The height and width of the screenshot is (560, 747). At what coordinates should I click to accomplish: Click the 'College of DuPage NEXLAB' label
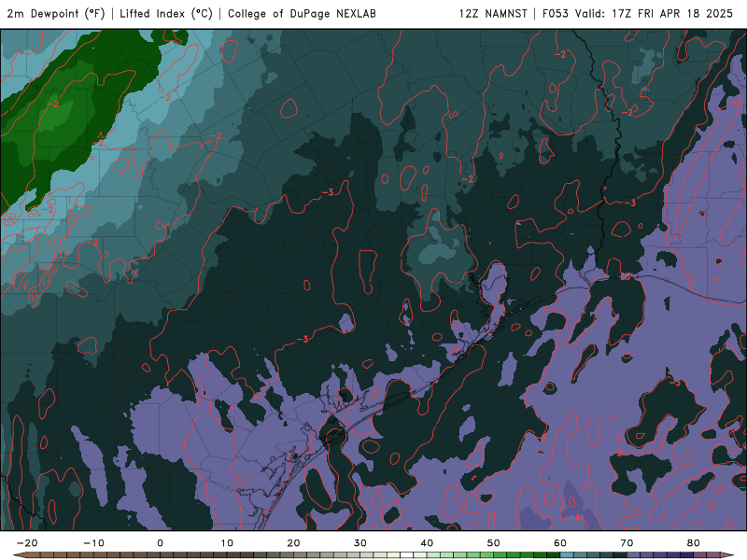pos(302,13)
